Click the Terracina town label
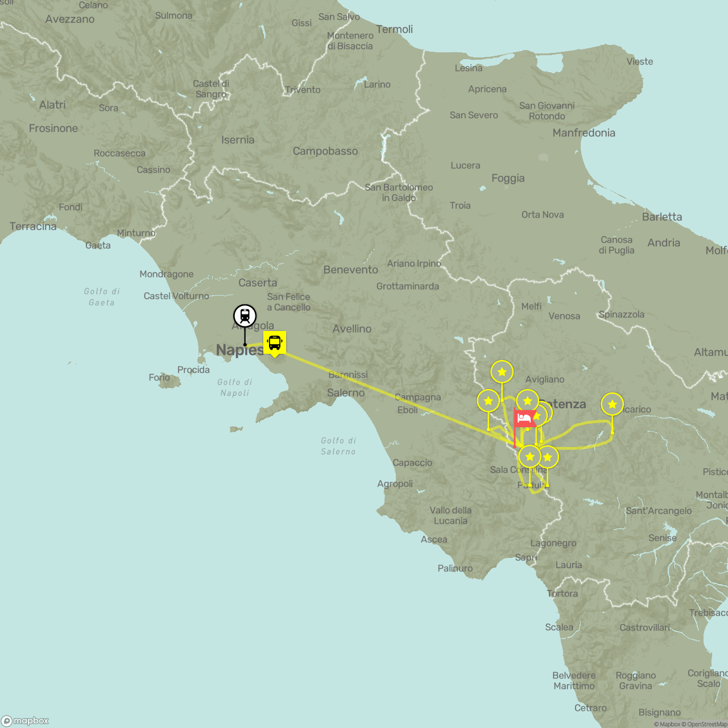 33,226
